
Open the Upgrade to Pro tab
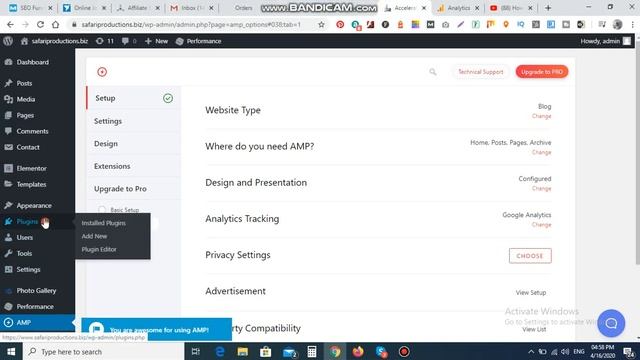[133, 189]
